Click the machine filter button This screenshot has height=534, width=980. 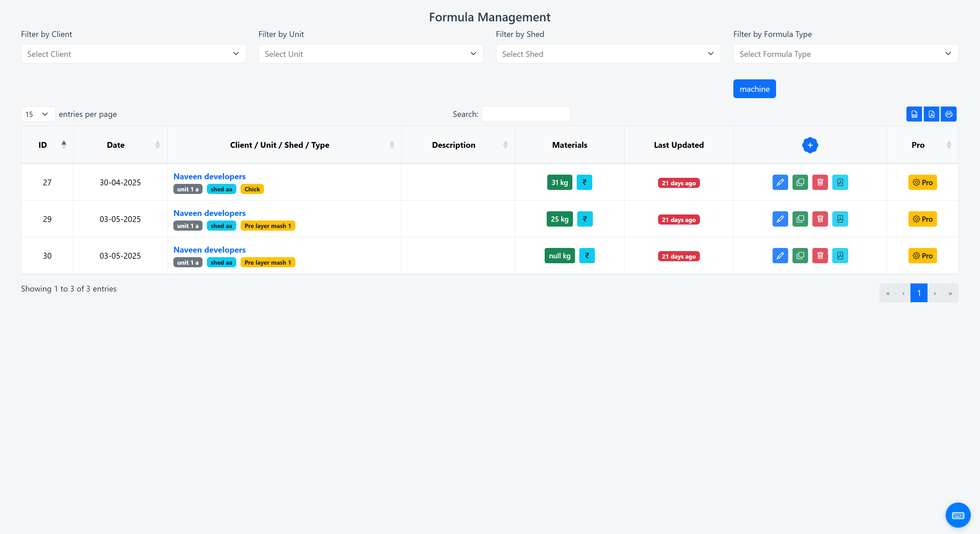tap(754, 89)
